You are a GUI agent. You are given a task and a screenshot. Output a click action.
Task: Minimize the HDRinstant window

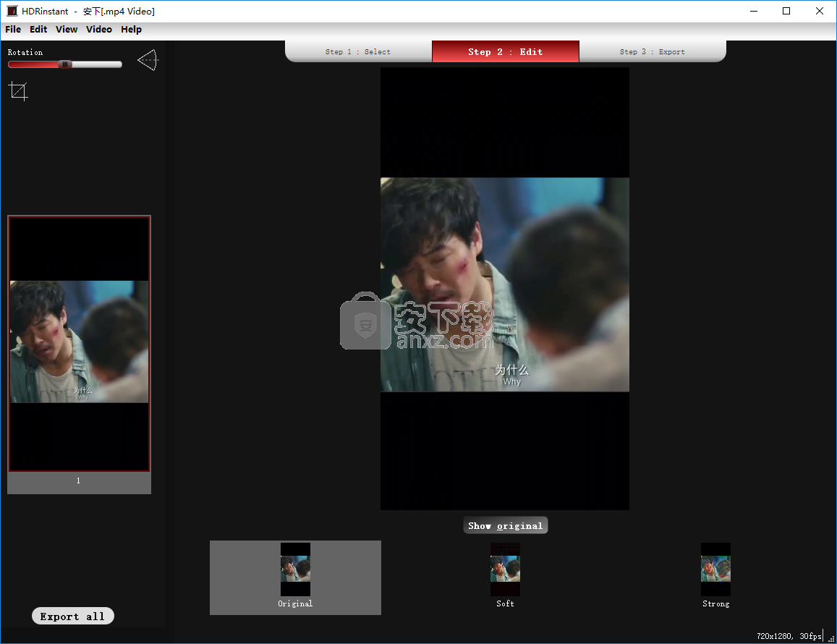click(x=754, y=11)
